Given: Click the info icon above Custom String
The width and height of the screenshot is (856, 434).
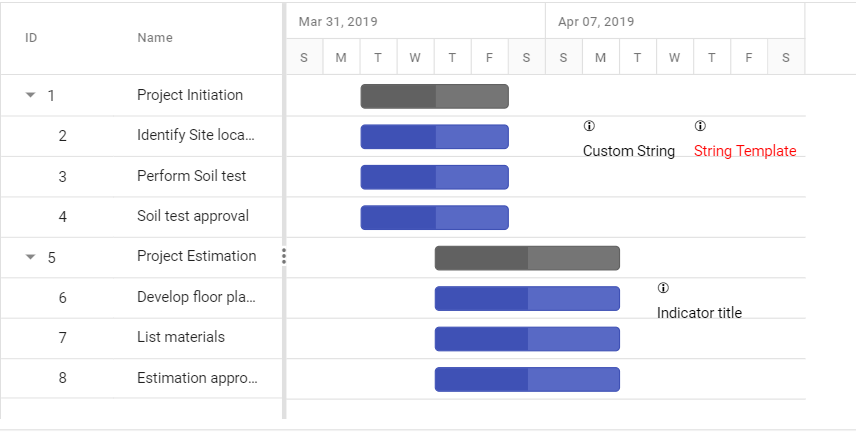Looking at the screenshot, I should (588, 126).
